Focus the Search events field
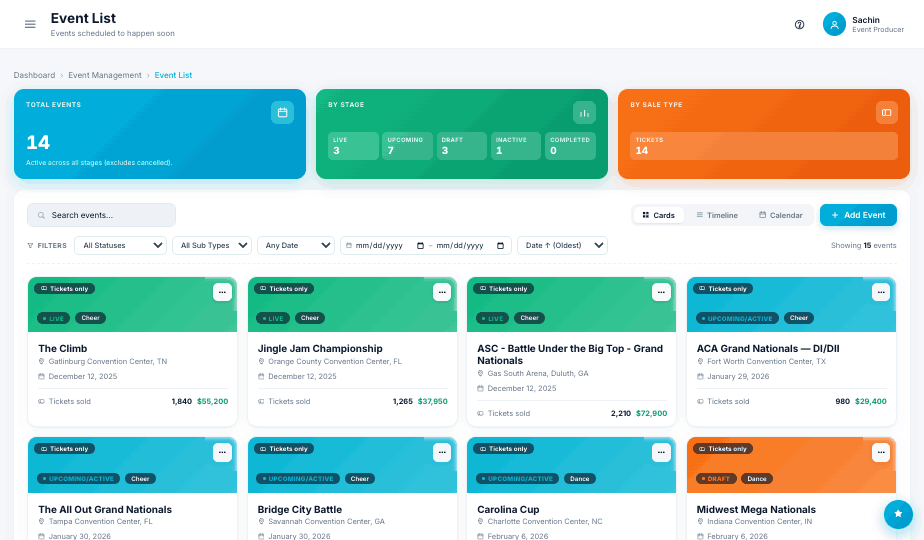Screen dimensions: 924x540 tap(101, 215)
